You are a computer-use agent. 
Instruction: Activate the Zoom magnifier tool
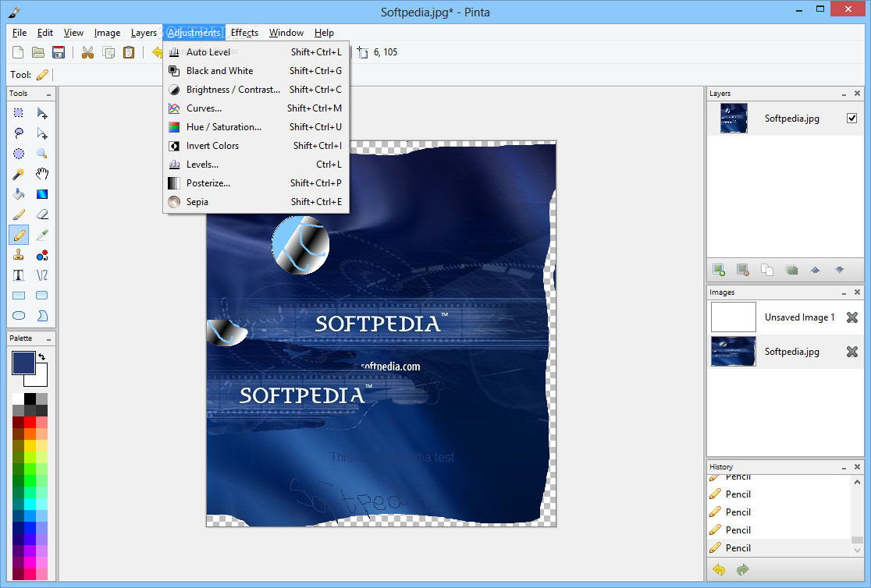[x=41, y=154]
